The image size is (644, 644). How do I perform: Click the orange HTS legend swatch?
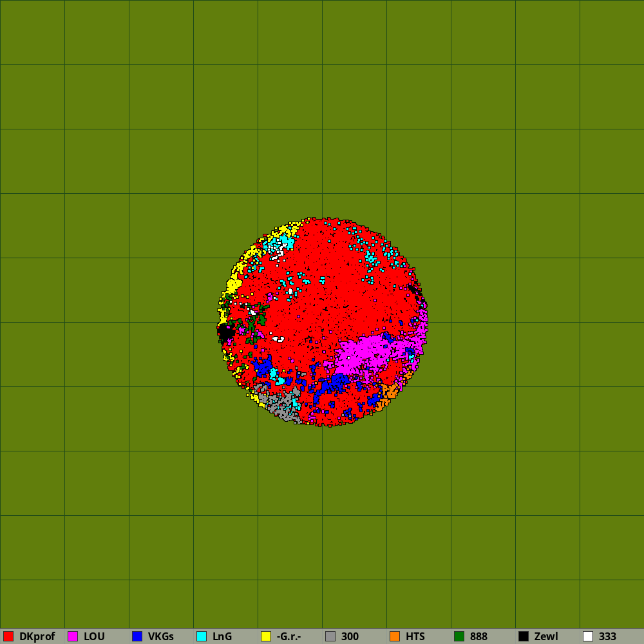(395, 636)
